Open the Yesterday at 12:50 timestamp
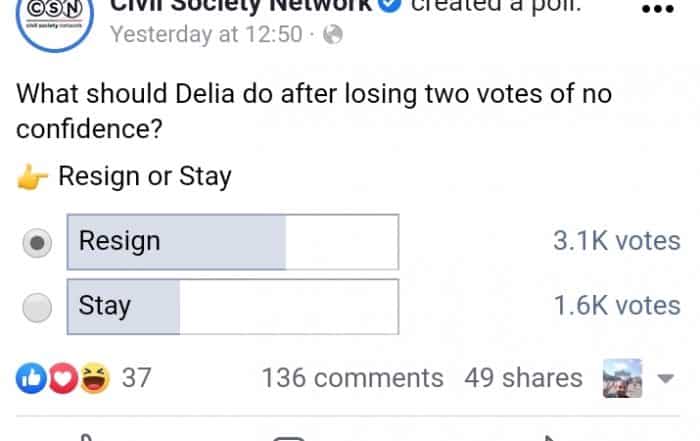Image resolution: width=700 pixels, height=441 pixels. (x=206, y=35)
